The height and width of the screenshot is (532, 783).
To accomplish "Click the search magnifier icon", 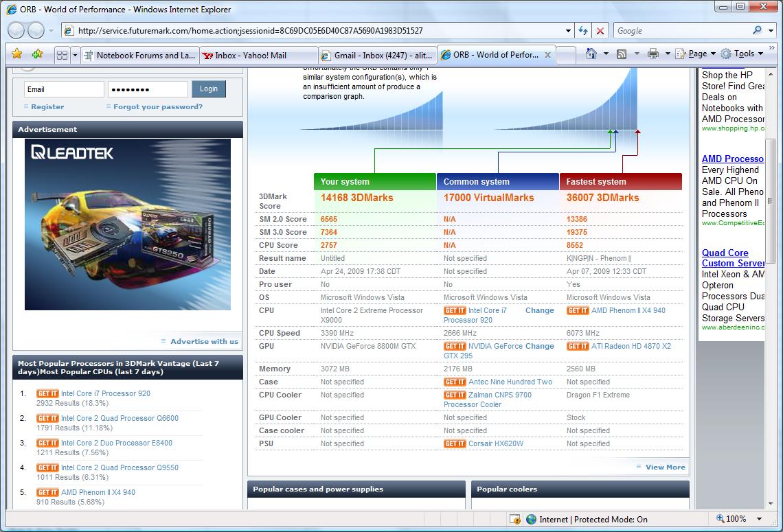I will [x=757, y=30].
